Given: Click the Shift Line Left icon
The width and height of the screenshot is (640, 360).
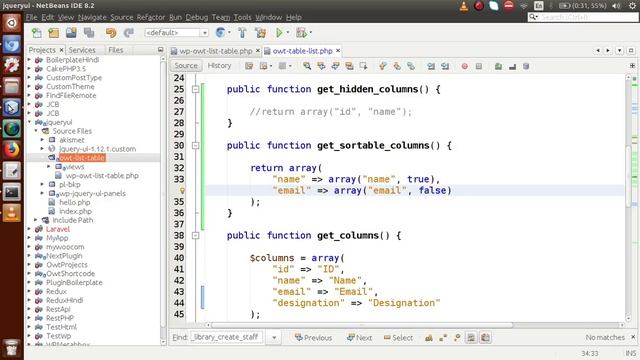Looking at the screenshot, I should [x=431, y=66].
